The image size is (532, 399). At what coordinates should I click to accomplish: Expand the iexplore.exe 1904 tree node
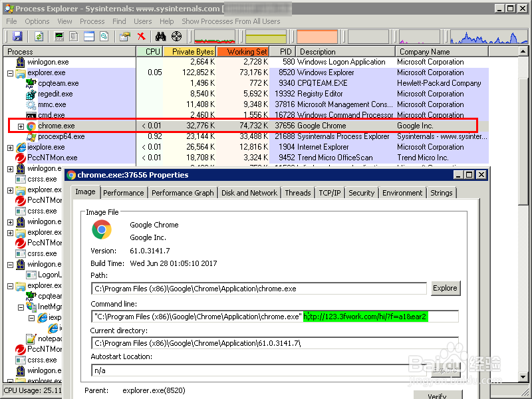click(x=10, y=148)
